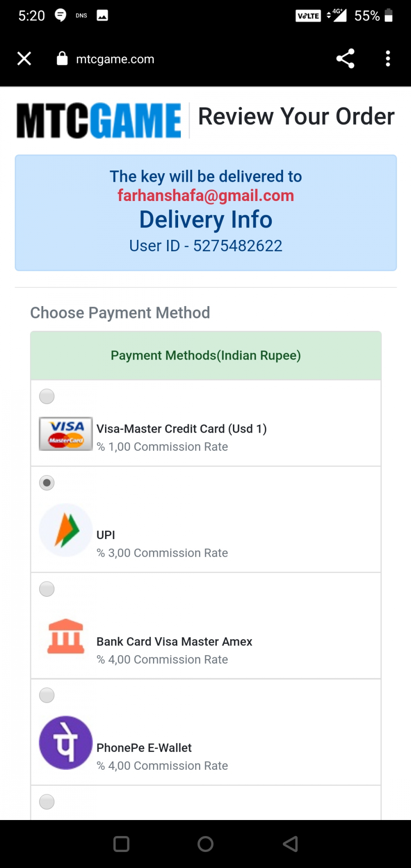
Task: Select the last partially visible radio button
Action: (47, 802)
